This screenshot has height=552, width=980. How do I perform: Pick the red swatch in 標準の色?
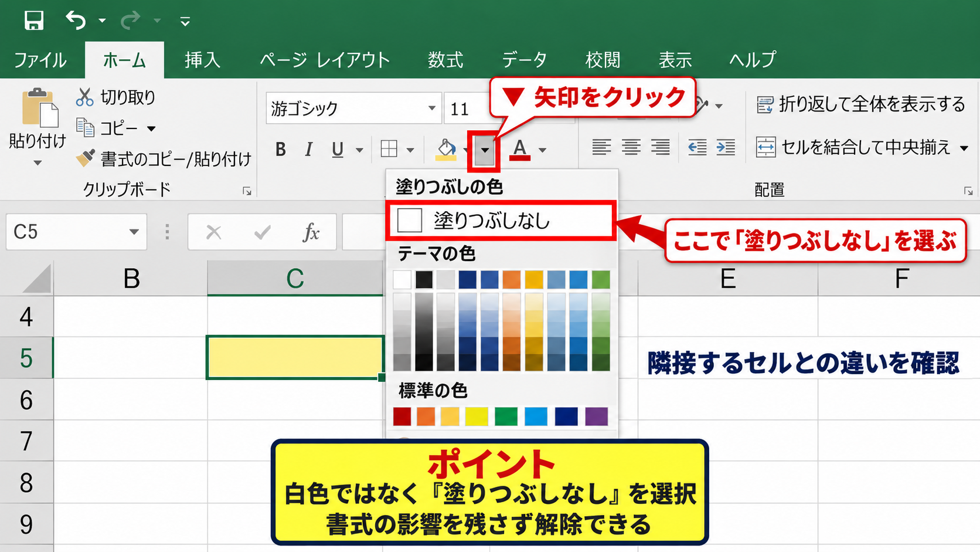(402, 416)
